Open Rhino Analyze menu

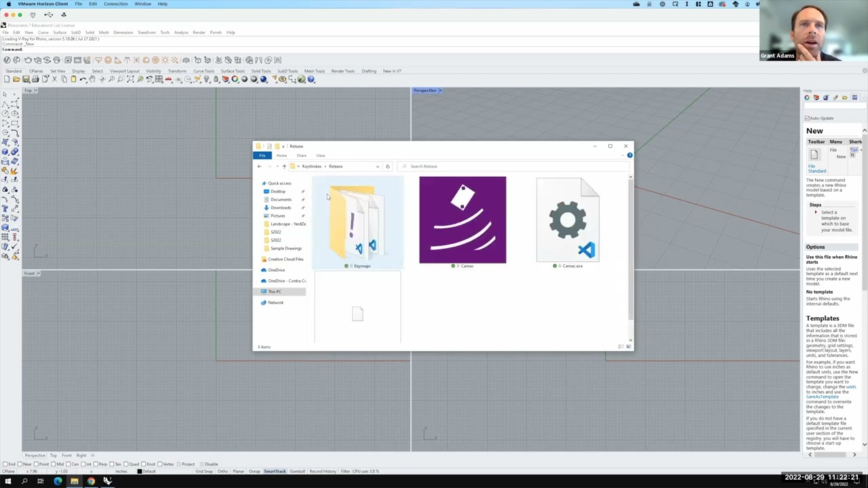(181, 33)
